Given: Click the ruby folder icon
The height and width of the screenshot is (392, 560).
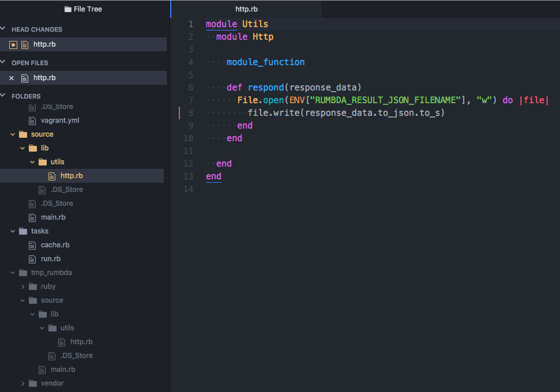Looking at the screenshot, I should [x=33, y=287].
